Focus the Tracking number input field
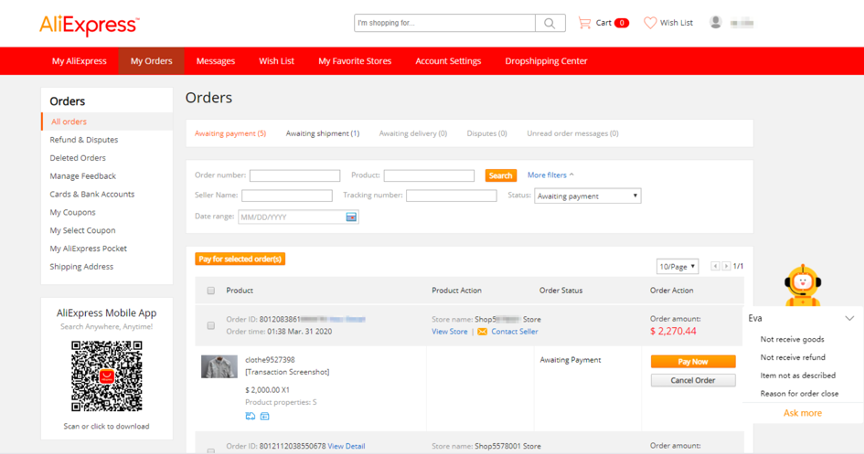 (451, 196)
